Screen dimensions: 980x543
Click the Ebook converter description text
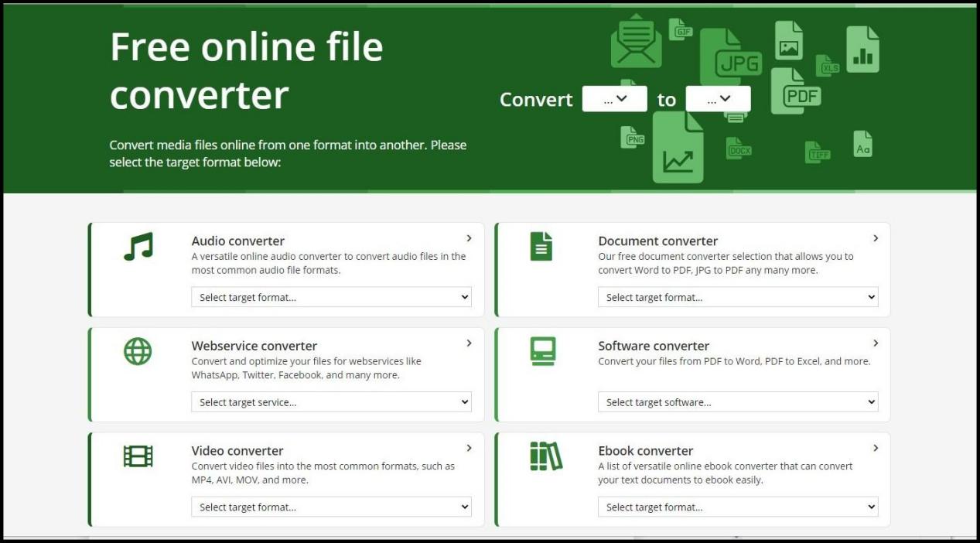pos(726,473)
